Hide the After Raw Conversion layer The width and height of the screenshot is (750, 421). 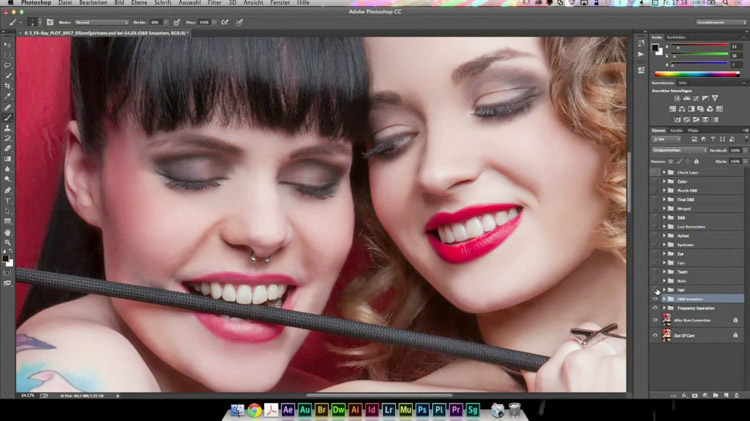pyautogui.click(x=655, y=320)
